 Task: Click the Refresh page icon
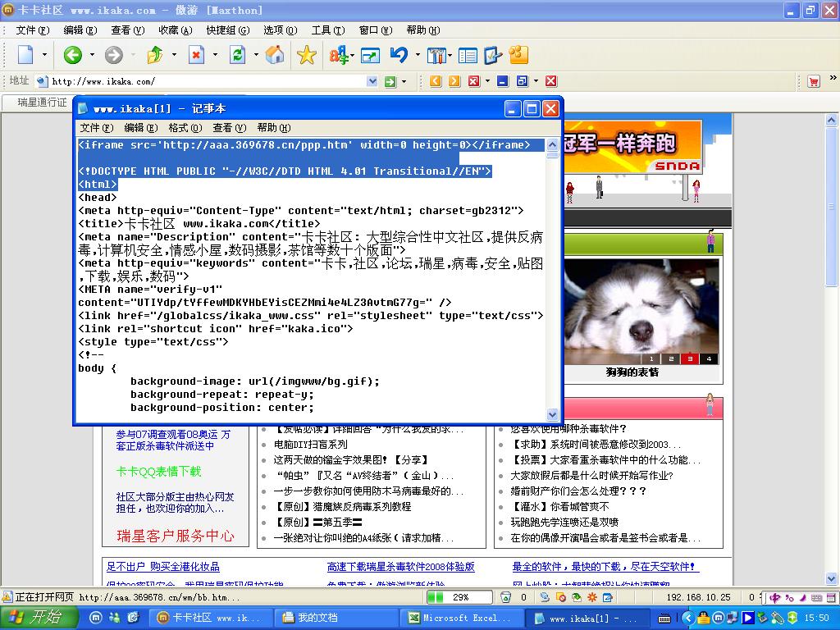coord(237,55)
